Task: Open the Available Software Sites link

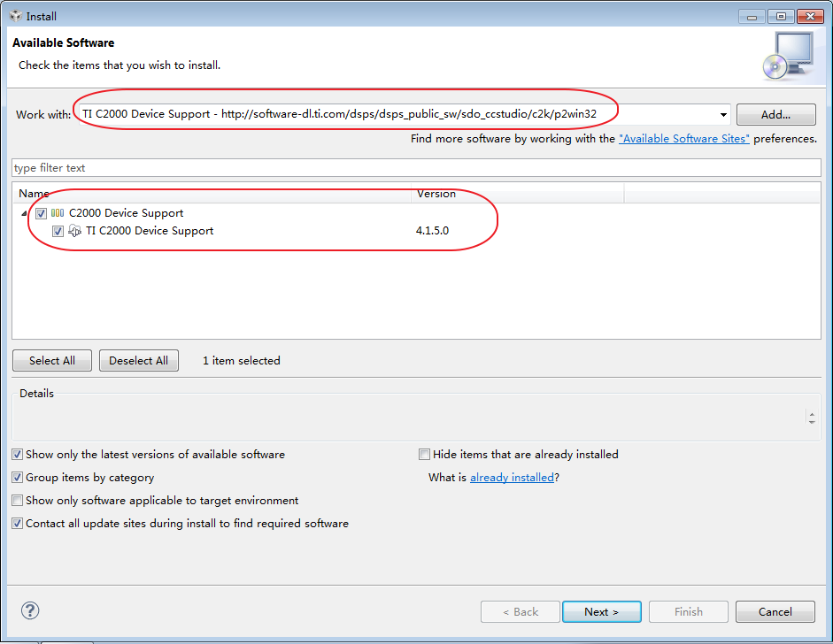Action: point(684,139)
